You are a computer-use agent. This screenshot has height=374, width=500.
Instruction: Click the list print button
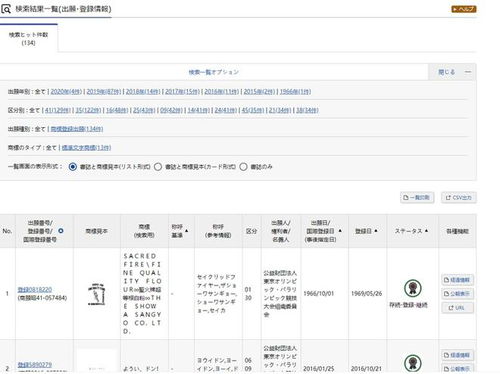coord(417,198)
